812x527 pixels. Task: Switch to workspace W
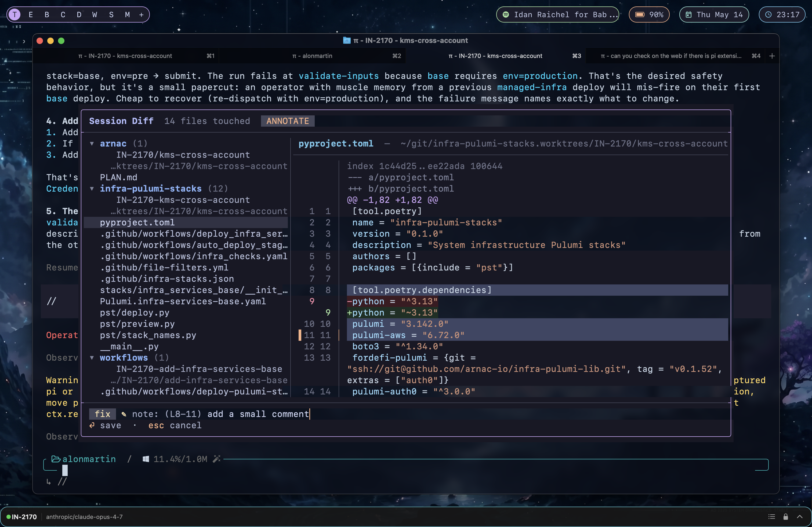click(95, 15)
